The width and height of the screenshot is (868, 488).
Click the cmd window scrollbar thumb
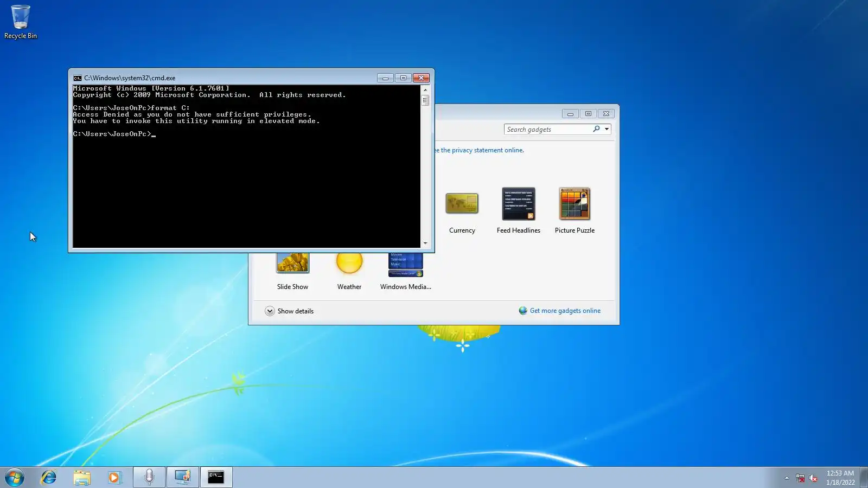(x=425, y=100)
